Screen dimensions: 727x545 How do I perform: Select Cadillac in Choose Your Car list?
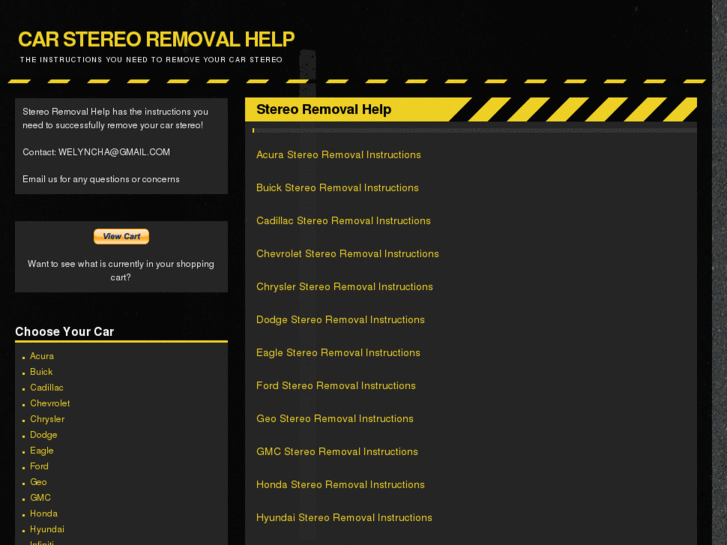coord(47,388)
